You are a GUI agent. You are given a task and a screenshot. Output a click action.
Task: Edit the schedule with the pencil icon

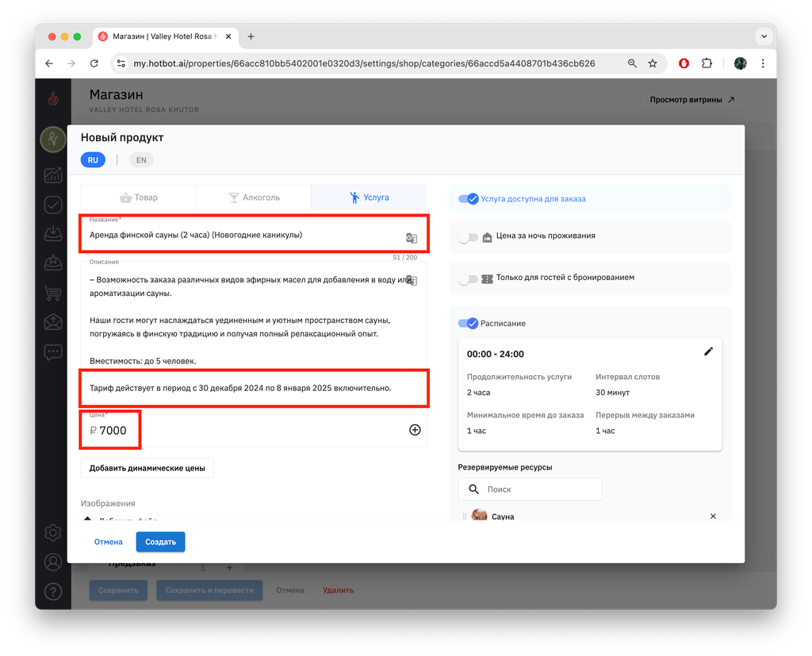[708, 351]
